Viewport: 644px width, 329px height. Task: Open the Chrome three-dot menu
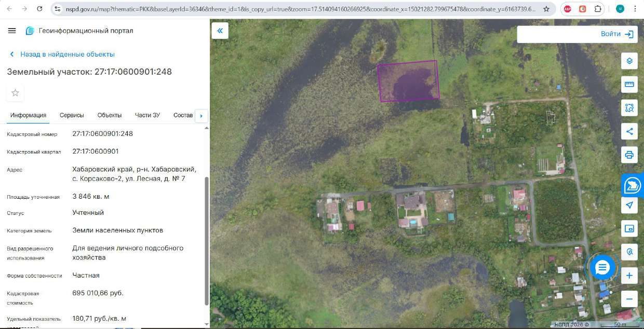(x=634, y=9)
